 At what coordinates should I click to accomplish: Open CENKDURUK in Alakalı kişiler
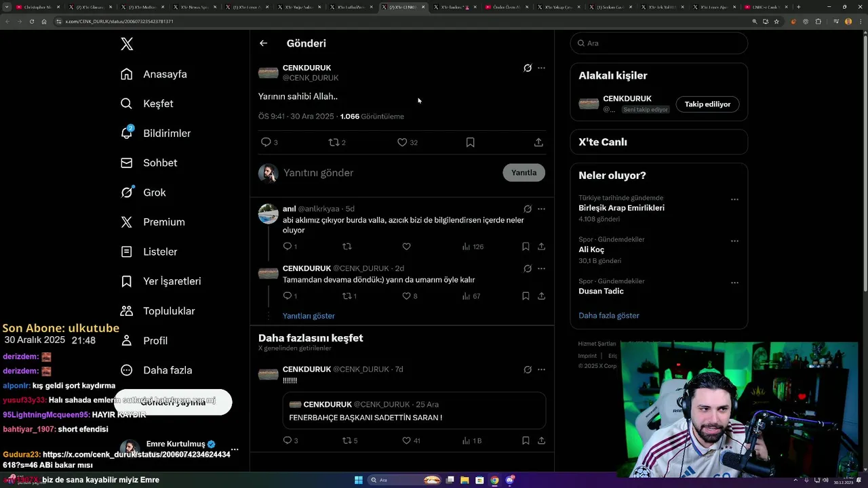627,99
